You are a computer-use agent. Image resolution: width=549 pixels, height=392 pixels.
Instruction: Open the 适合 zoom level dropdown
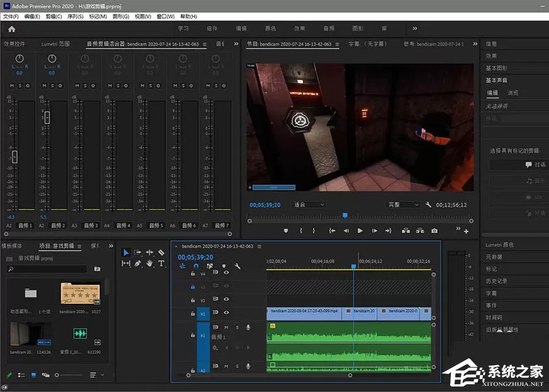[x=309, y=205]
